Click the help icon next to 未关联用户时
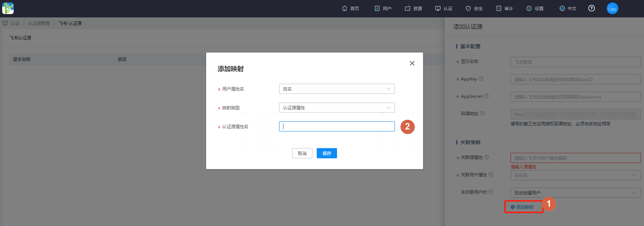 (x=491, y=192)
